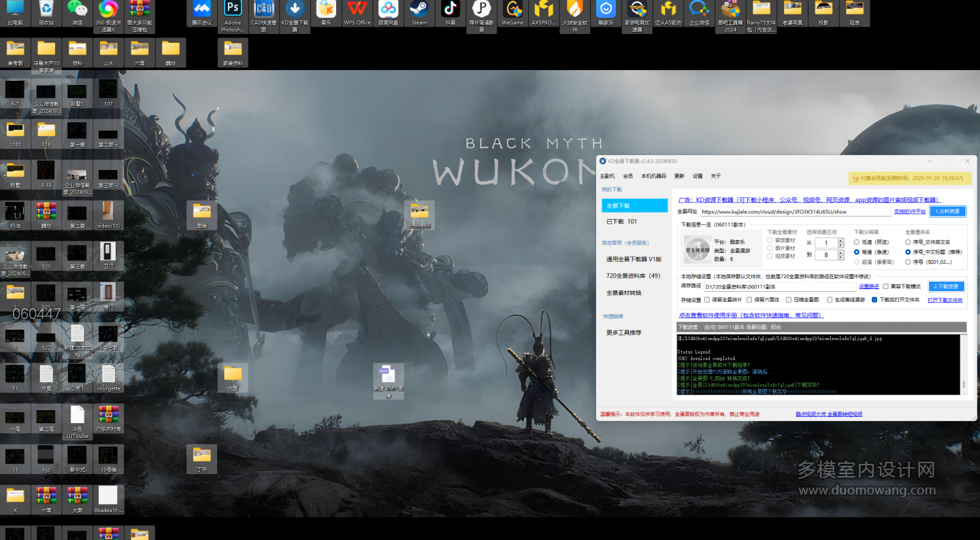Open the 设置 menu
This screenshot has height=540, width=980.
coord(698,176)
